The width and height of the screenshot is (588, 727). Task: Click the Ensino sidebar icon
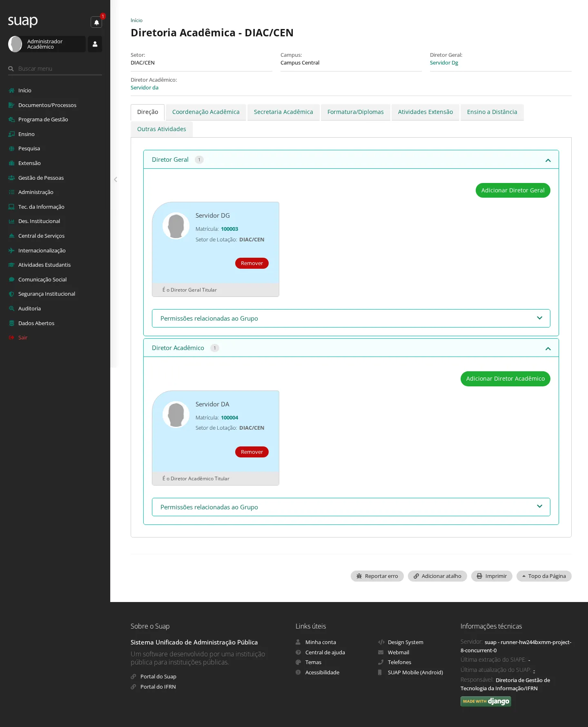pyautogui.click(x=11, y=134)
